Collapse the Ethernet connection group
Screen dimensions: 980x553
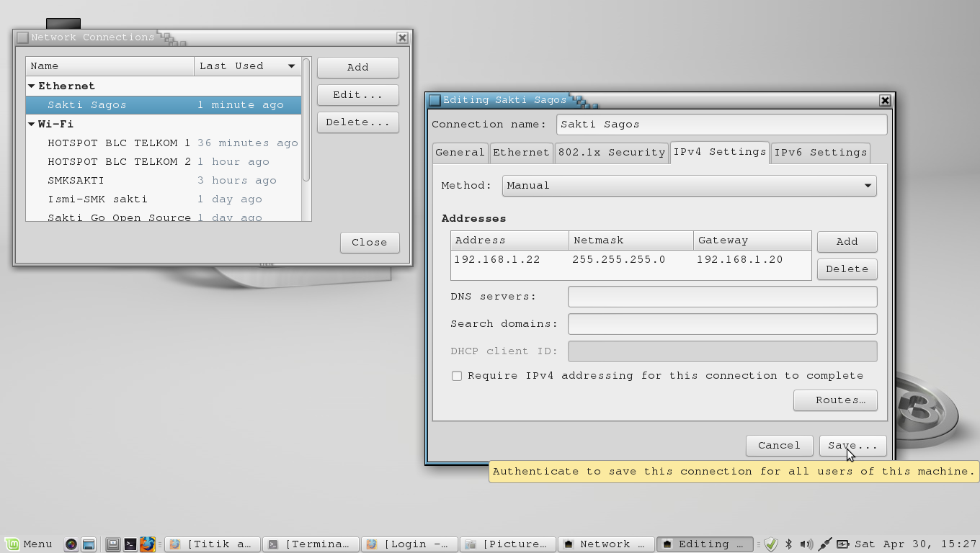point(32,86)
